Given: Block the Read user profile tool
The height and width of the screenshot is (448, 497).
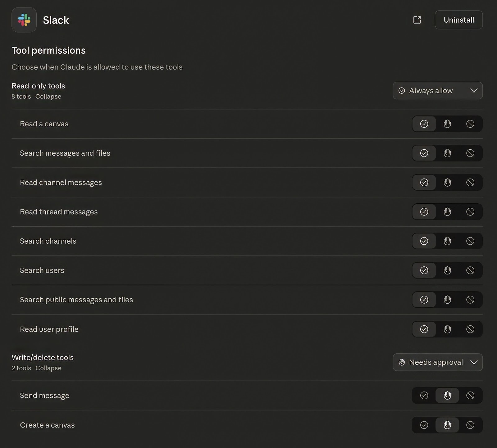Looking at the screenshot, I should point(470,329).
